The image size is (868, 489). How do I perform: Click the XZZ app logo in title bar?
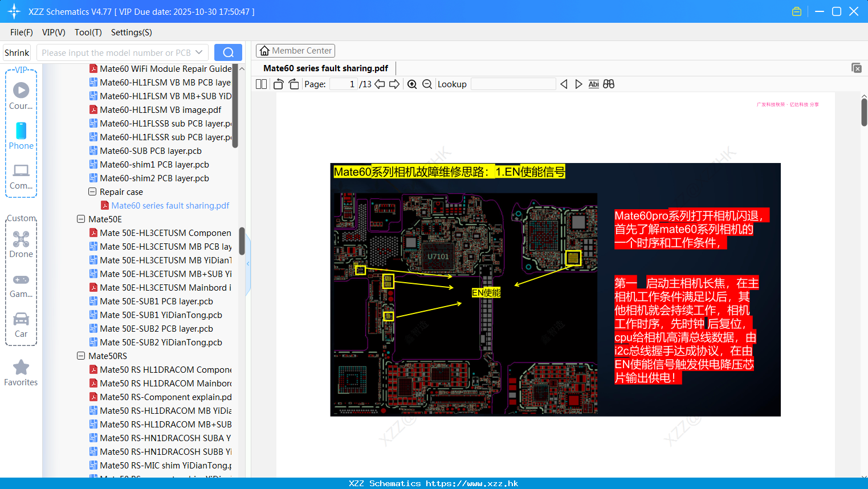(x=14, y=11)
